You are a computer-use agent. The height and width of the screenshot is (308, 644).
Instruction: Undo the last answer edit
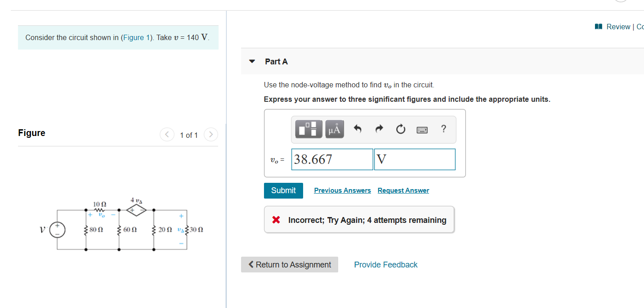click(x=358, y=130)
